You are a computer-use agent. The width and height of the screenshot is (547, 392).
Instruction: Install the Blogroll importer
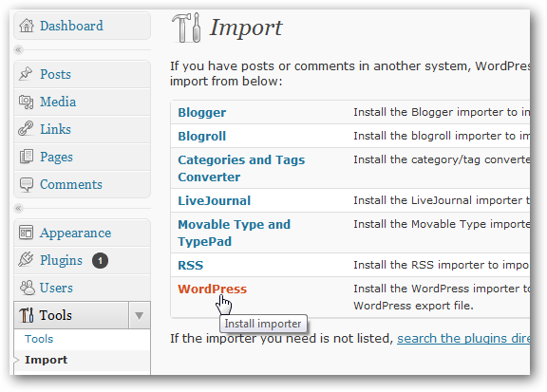point(202,137)
